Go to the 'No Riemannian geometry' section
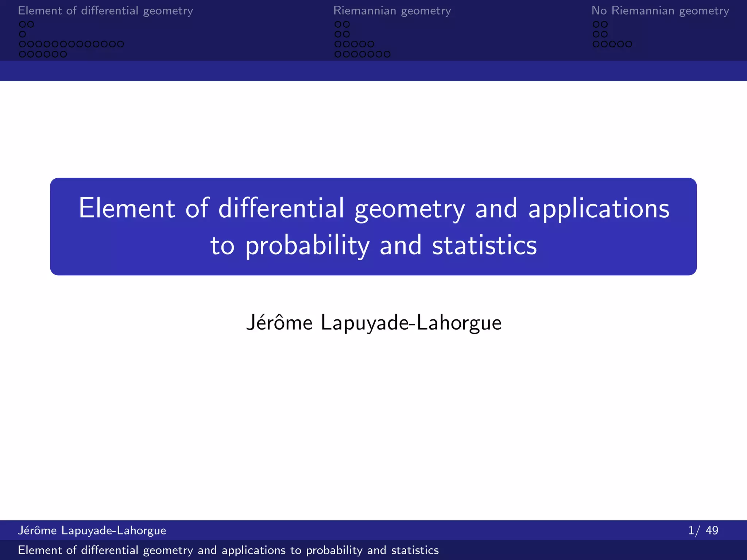The image size is (747, 560). [x=660, y=11]
